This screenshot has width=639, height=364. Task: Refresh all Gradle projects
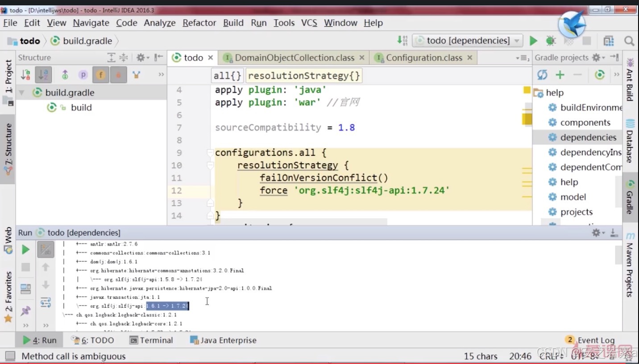pyautogui.click(x=542, y=75)
